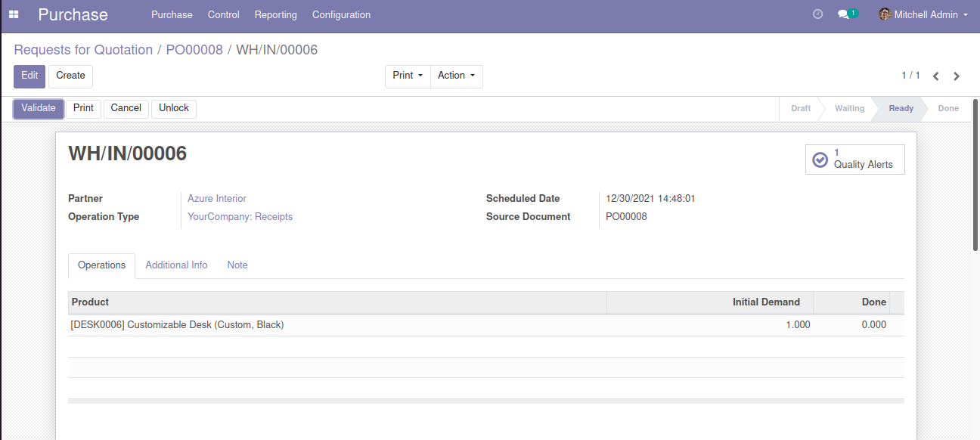This screenshot has height=440, width=980.
Task: Click the Draft status stage
Action: 801,109
